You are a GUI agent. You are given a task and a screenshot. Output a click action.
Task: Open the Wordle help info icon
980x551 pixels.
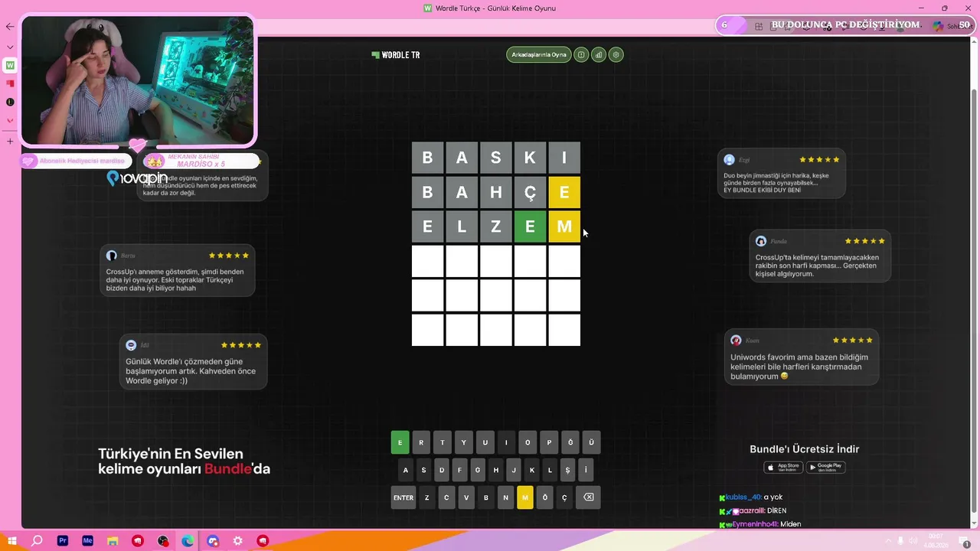(581, 55)
